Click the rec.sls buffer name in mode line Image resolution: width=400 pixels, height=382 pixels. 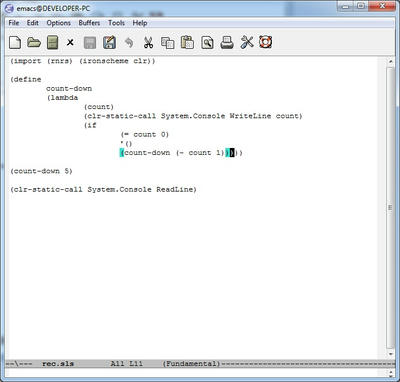[x=58, y=364]
